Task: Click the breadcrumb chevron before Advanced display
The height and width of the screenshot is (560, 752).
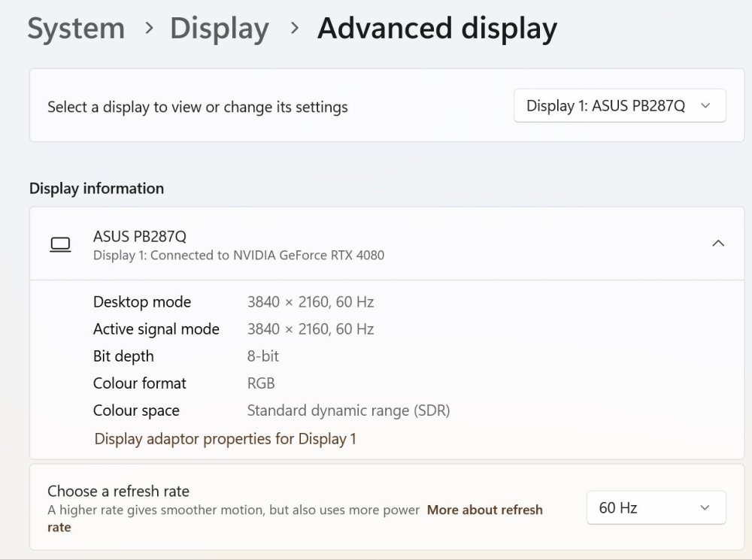Action: [295, 29]
